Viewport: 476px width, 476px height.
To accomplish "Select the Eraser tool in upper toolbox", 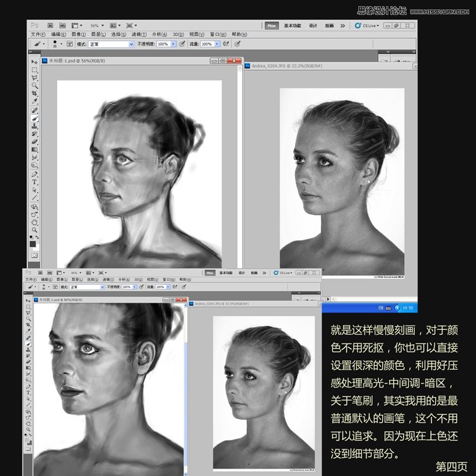I will (x=34, y=141).
